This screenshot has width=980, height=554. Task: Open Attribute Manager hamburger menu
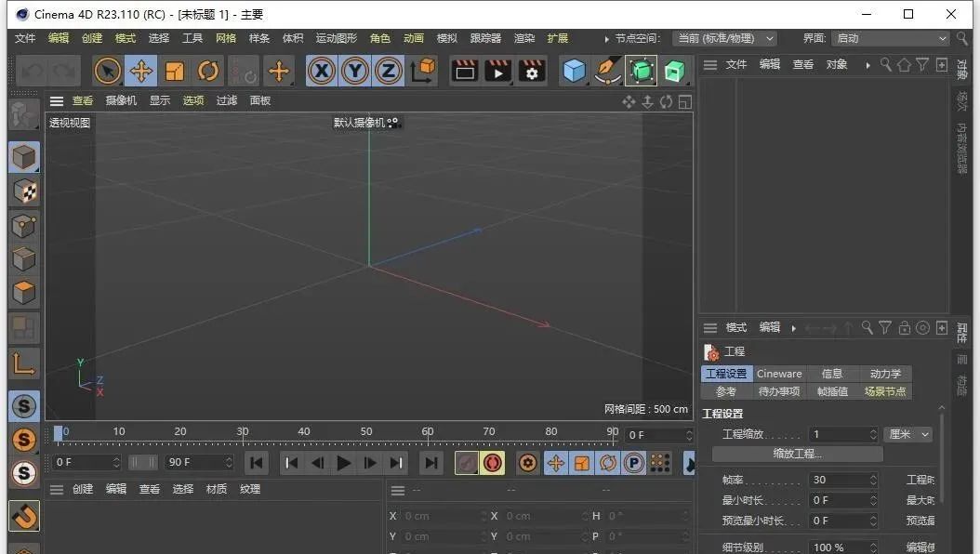710,328
